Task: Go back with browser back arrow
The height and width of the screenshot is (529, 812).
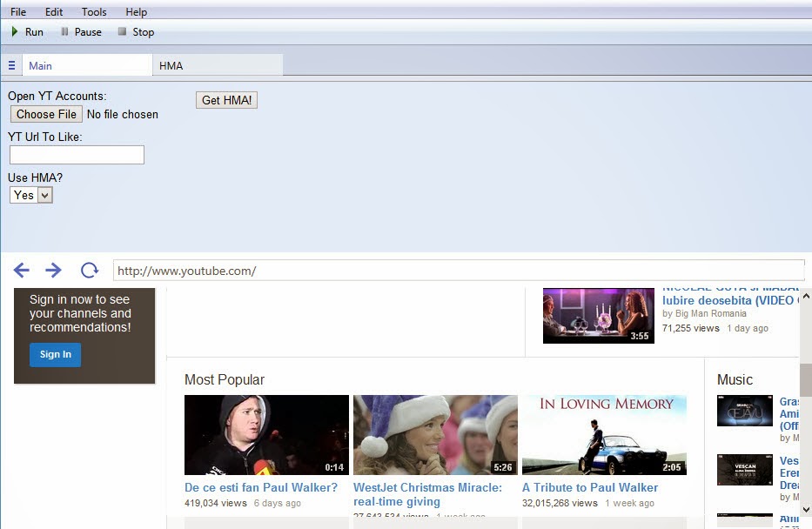Action: tap(21, 271)
